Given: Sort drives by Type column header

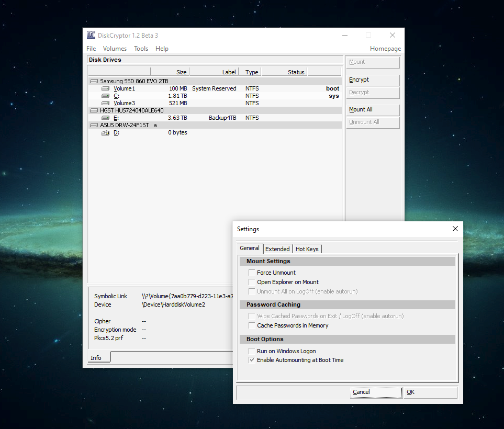Looking at the screenshot, I should (250, 72).
